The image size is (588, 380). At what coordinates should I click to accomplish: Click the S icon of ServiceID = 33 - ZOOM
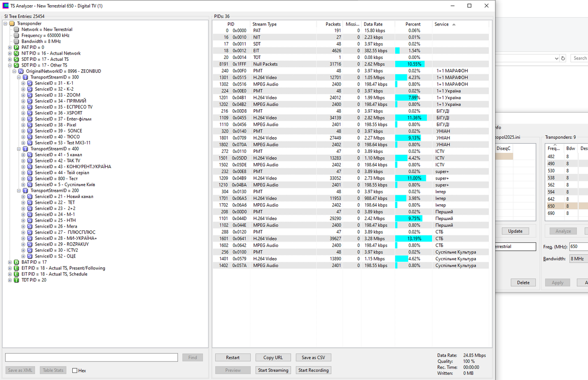[x=30, y=95]
